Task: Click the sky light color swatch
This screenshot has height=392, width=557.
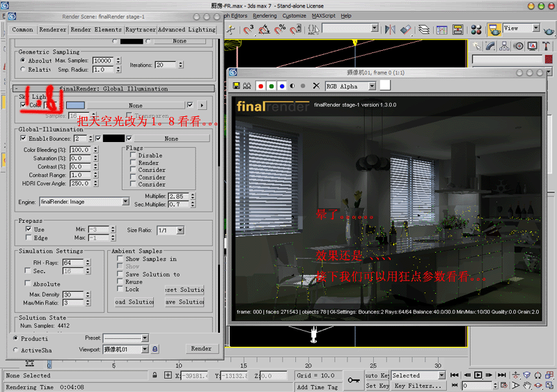Action: pos(75,105)
